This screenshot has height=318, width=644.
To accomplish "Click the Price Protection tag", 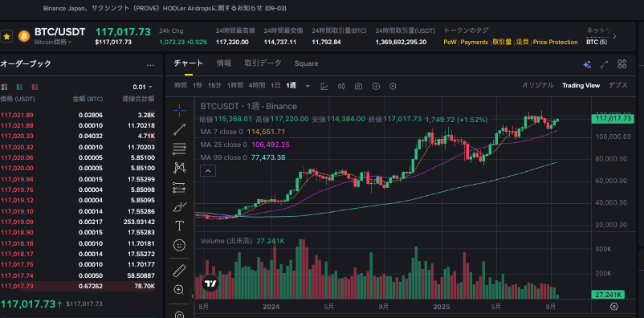I will tap(556, 43).
